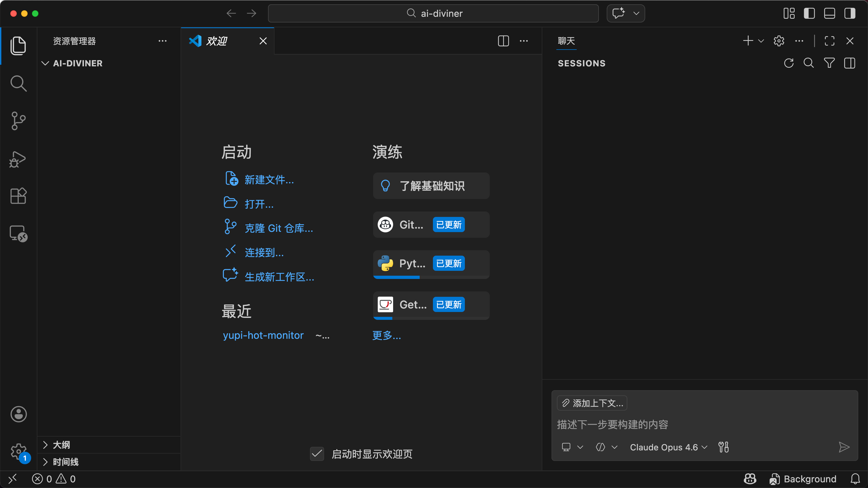Click the 克隆 Git 仓库 link
This screenshot has height=488, width=868.
279,228
